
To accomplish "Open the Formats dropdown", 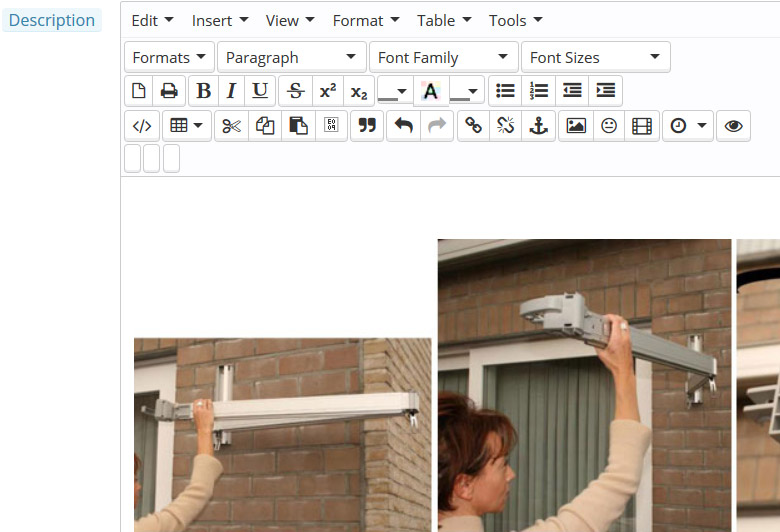I will coord(169,57).
